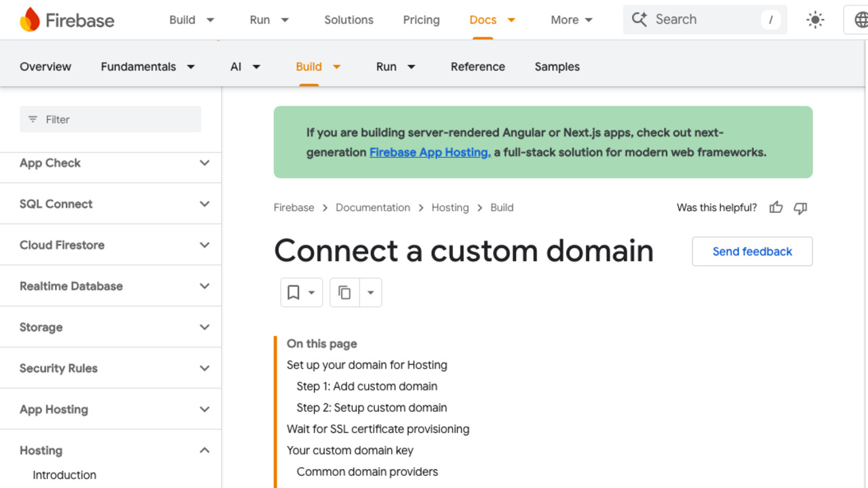
Task: Click the Send feedback button
Action: [x=752, y=251]
